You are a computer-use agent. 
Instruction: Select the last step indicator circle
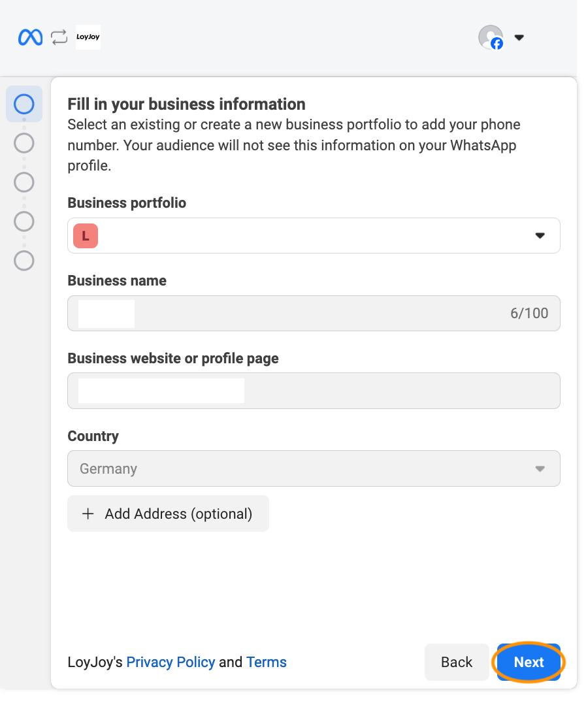[x=24, y=261]
